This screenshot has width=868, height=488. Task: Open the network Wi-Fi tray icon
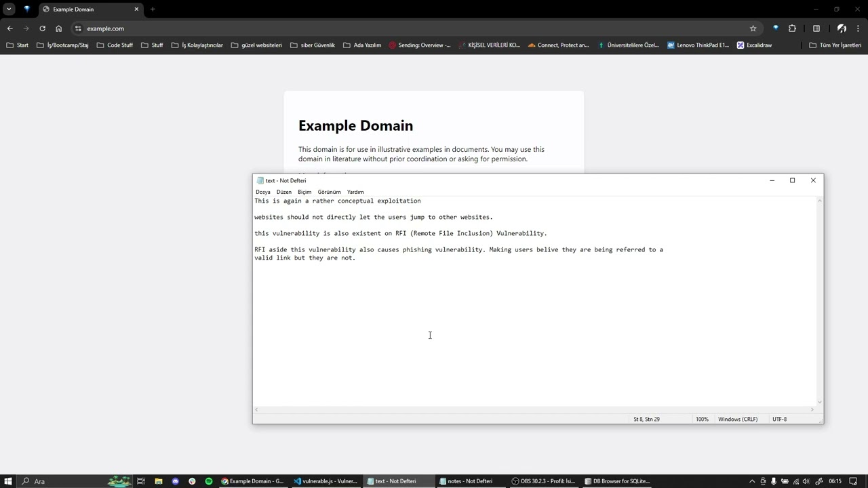pos(795,481)
